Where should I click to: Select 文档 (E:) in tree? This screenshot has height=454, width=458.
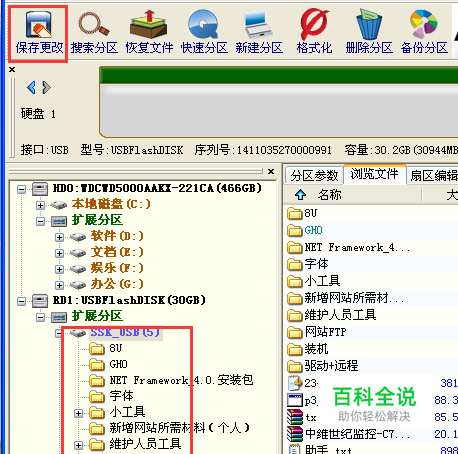[117, 252]
